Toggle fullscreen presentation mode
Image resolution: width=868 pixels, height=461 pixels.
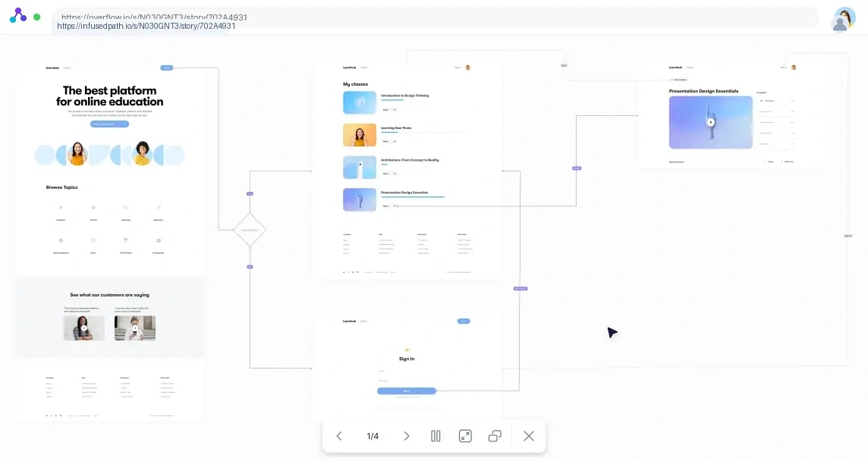point(466,436)
